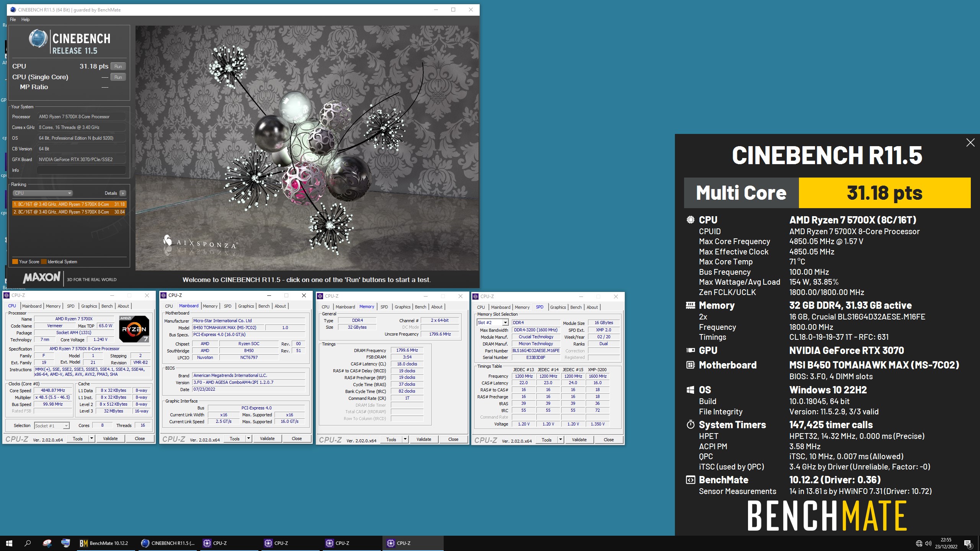Open Tools dropdown arrow in first CPU-Z window
The image size is (980, 551).
(91, 439)
